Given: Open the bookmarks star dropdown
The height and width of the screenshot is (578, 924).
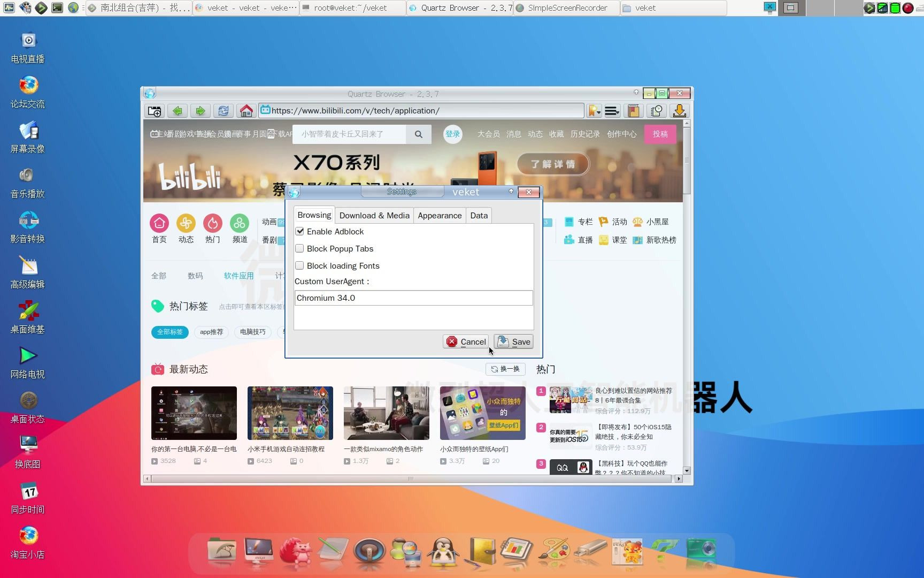Looking at the screenshot, I should click(x=594, y=111).
